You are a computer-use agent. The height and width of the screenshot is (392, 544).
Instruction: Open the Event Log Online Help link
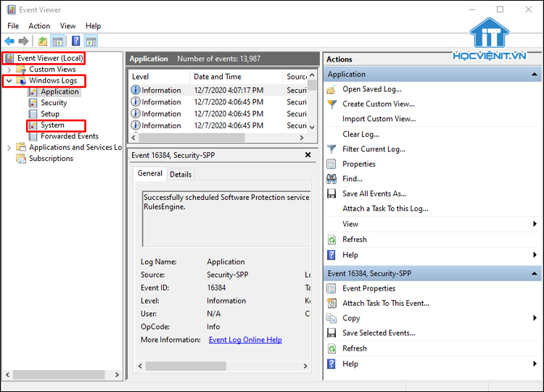coord(245,340)
